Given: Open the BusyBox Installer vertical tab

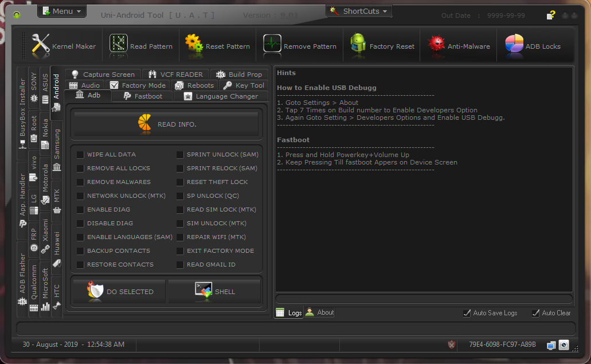Looking at the screenshot, I should click(x=22, y=113).
